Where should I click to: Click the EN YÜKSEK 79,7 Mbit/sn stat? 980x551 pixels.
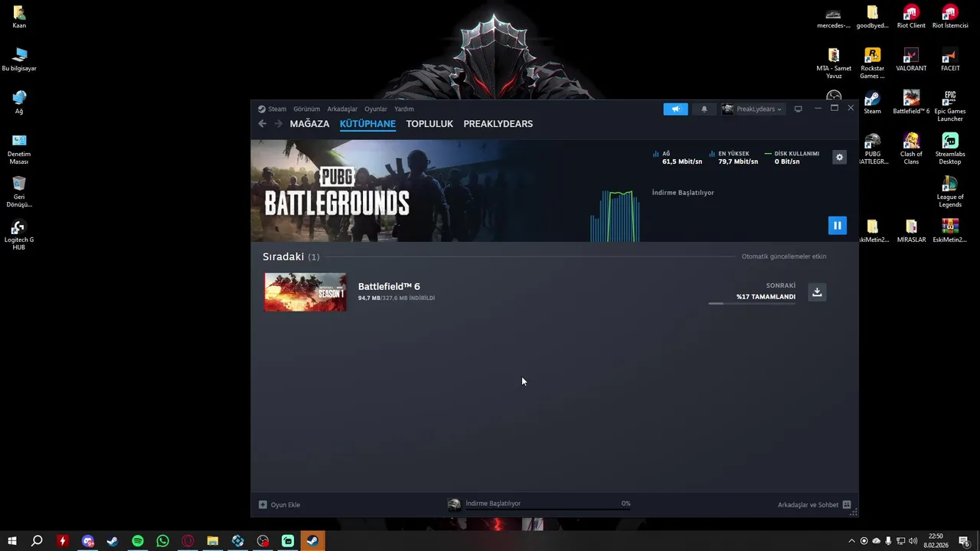(733, 158)
